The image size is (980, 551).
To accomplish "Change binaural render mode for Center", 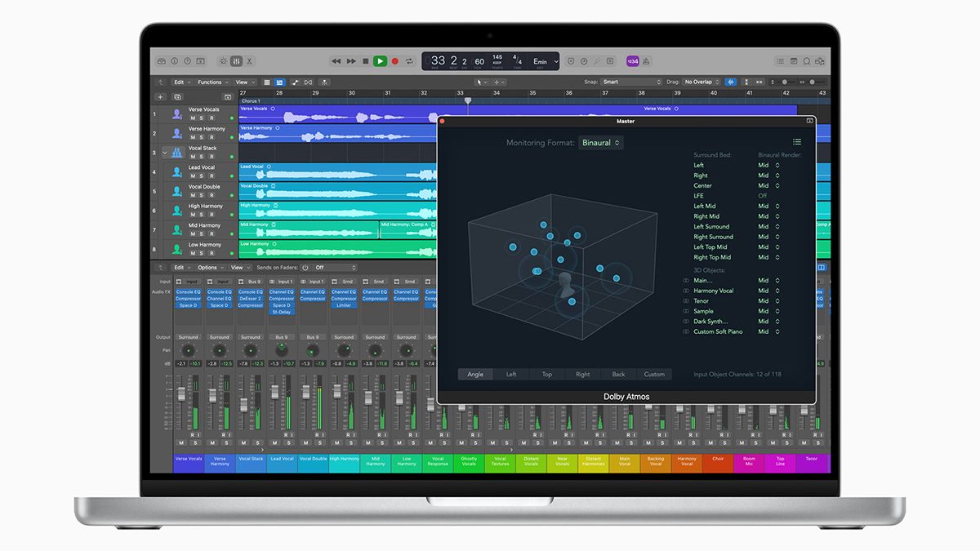I will pos(768,185).
